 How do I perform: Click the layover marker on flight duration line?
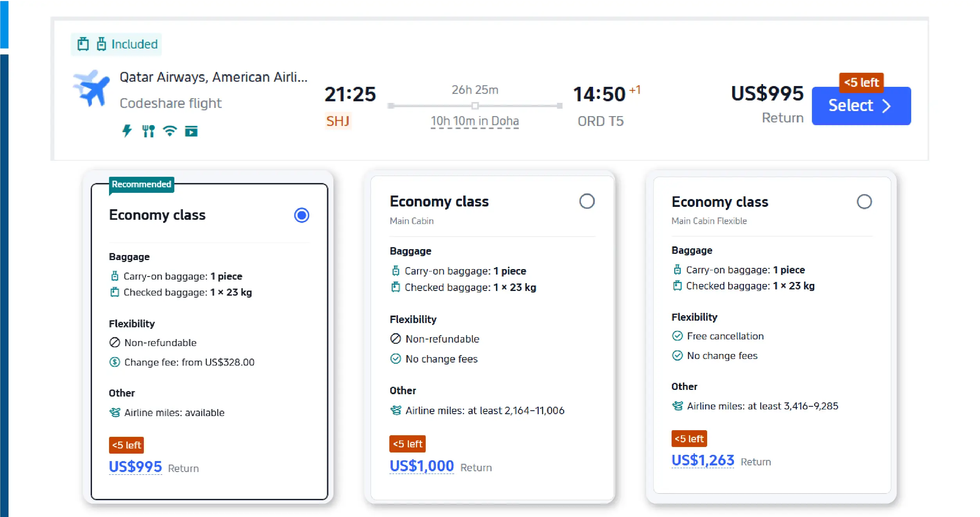tap(475, 106)
